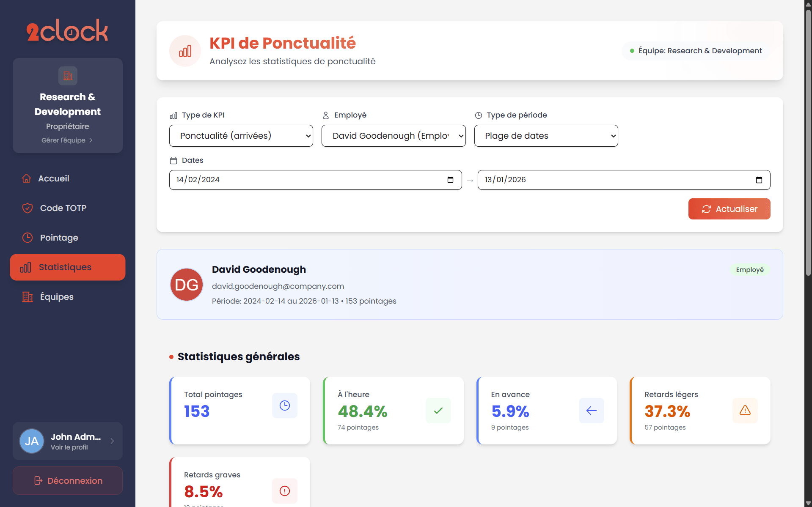Navigate to the Équipes page
812x507 pixels.
coord(57,297)
